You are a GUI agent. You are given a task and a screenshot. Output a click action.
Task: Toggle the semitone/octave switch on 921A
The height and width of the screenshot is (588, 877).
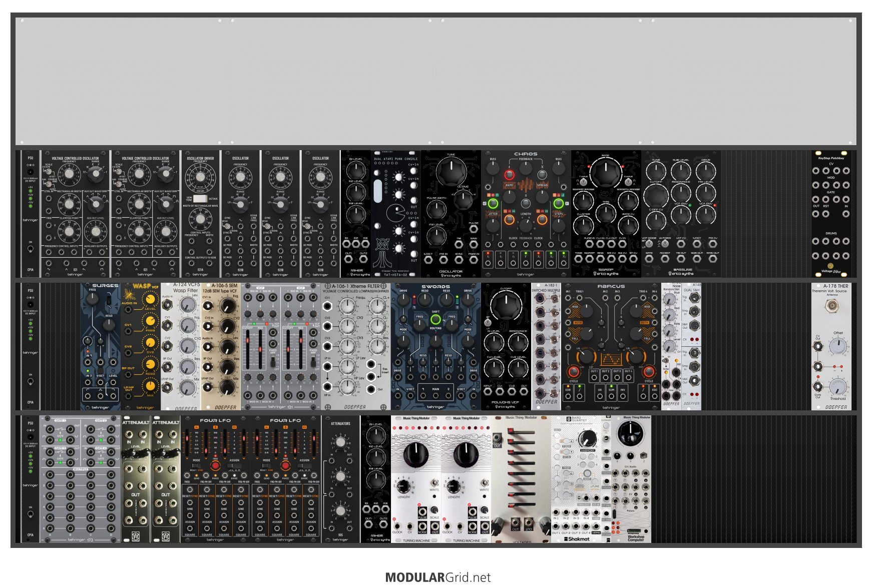coord(200,199)
